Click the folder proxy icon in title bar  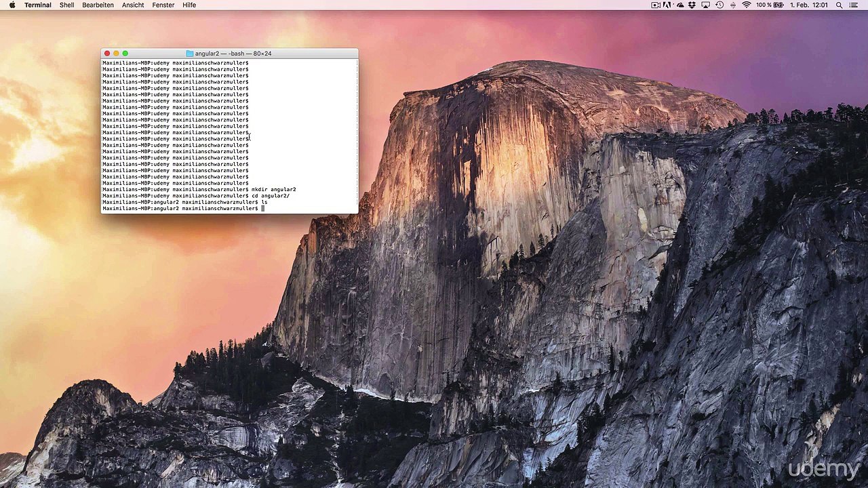click(x=190, y=54)
